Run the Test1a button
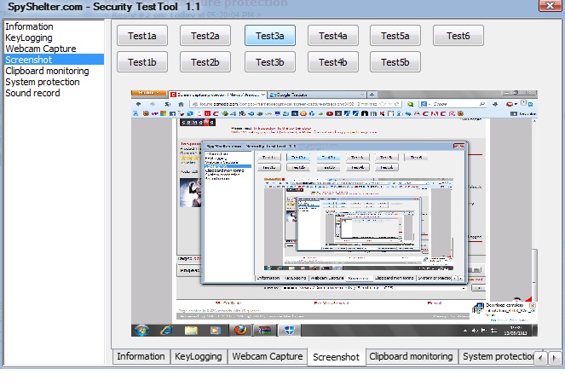 (x=142, y=36)
